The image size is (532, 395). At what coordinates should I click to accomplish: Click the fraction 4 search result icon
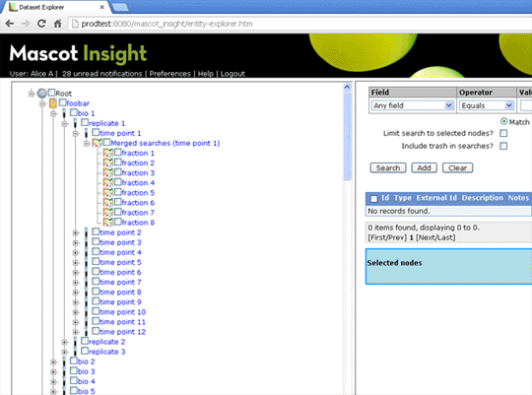tap(108, 182)
